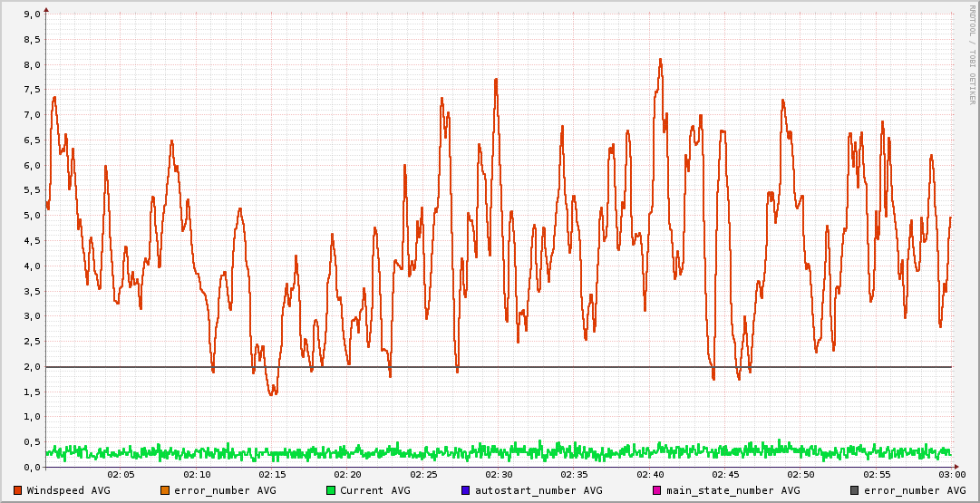
Task: Select the 2,0 Y-axis value label
Action: point(31,366)
